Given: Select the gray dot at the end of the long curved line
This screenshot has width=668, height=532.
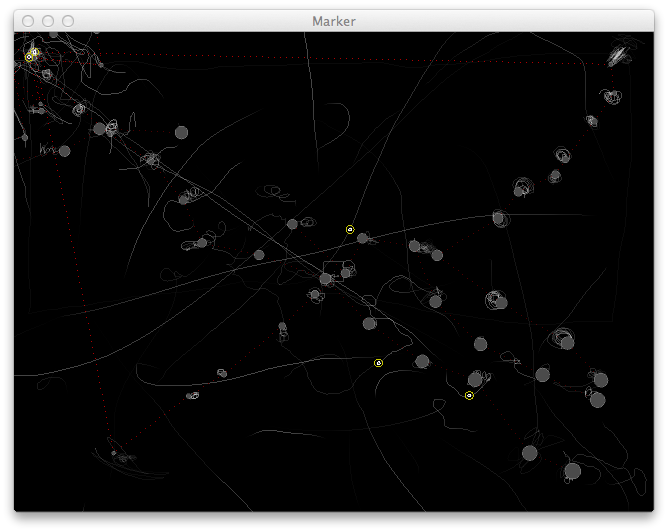Looking at the screenshot, I should pyautogui.click(x=497, y=217).
